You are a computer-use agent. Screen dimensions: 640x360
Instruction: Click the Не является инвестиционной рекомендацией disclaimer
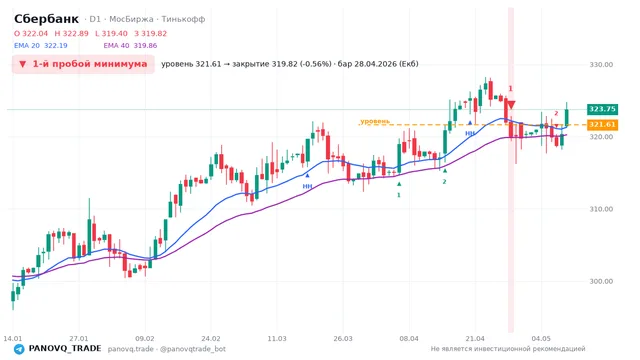point(508,349)
